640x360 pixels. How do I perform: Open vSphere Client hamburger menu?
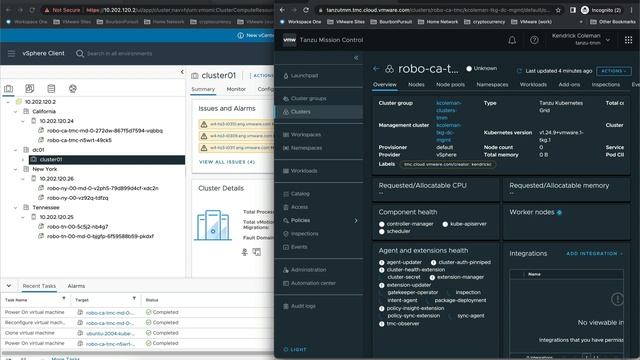click(x=11, y=53)
